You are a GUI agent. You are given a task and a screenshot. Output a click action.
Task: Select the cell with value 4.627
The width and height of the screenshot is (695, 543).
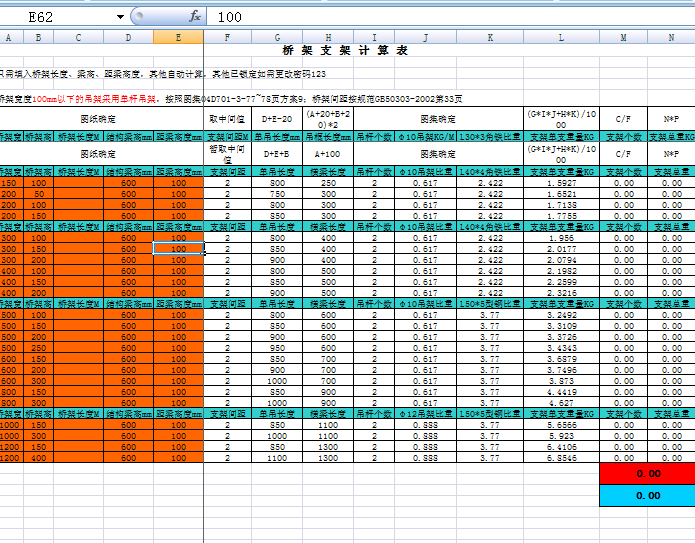(561, 403)
